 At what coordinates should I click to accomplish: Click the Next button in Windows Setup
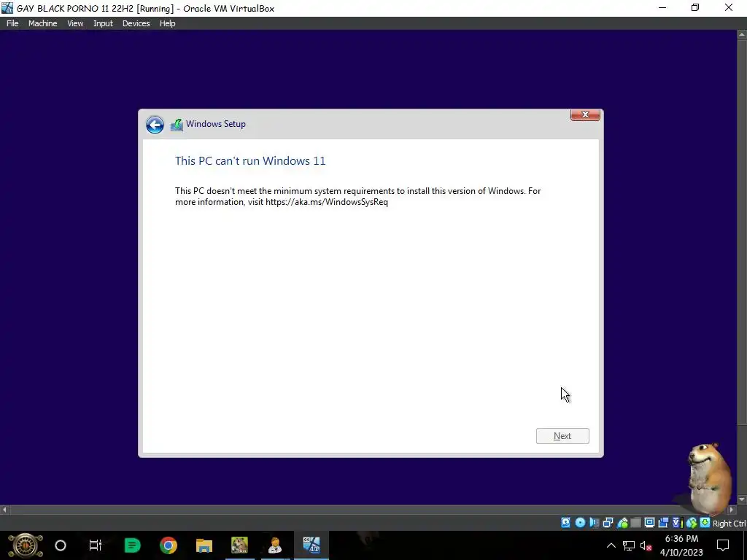[562, 436]
